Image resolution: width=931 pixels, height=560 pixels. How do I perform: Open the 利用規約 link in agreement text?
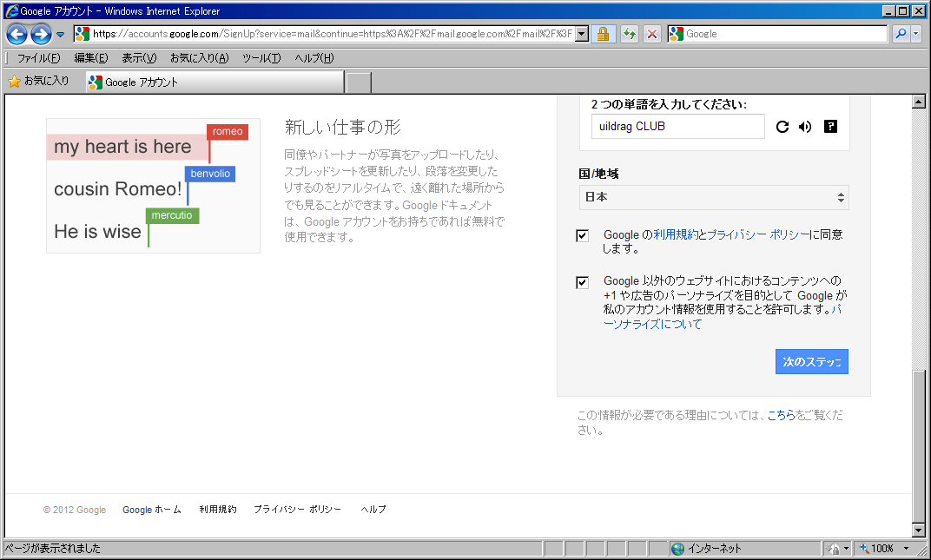(676, 234)
